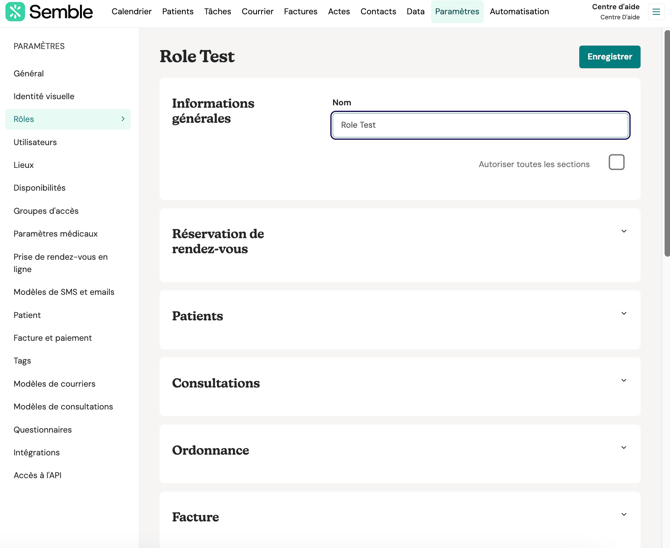This screenshot has height=548, width=670.
Task: Expand the Ordonnance section
Action: tap(623, 448)
